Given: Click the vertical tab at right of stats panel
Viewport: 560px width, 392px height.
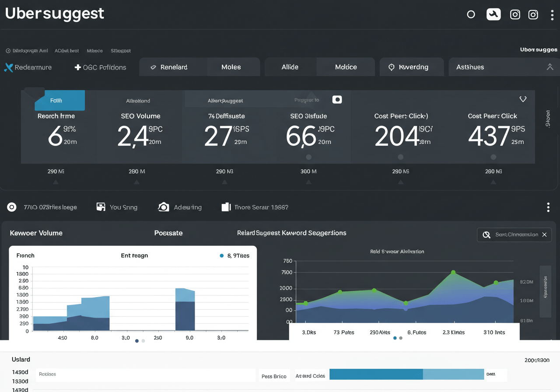Looking at the screenshot, I should click(548, 118).
